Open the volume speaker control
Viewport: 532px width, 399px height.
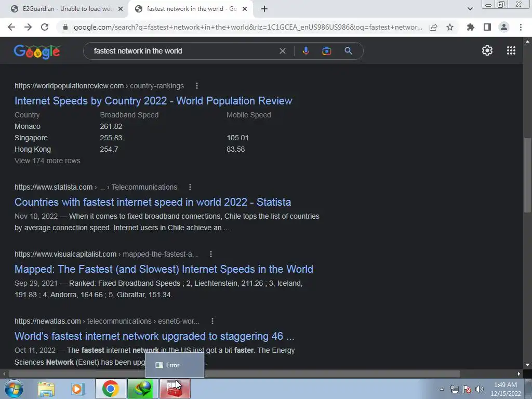pyautogui.click(x=479, y=389)
